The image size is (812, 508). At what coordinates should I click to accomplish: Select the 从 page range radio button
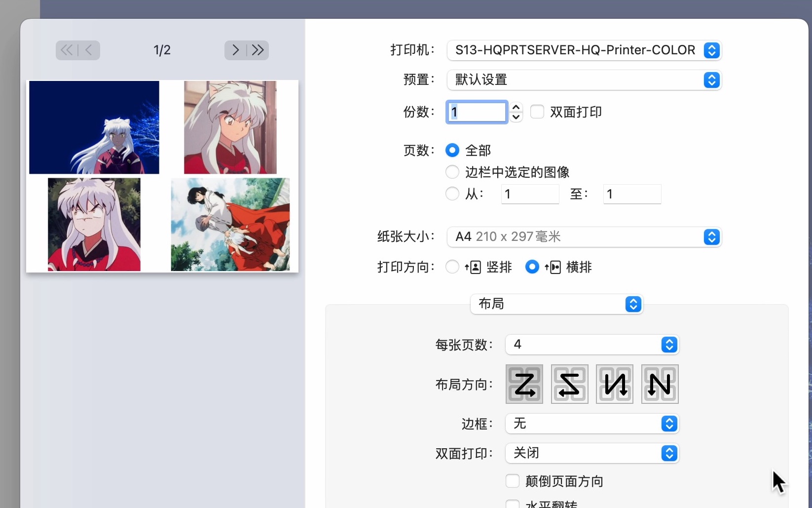[x=452, y=194]
